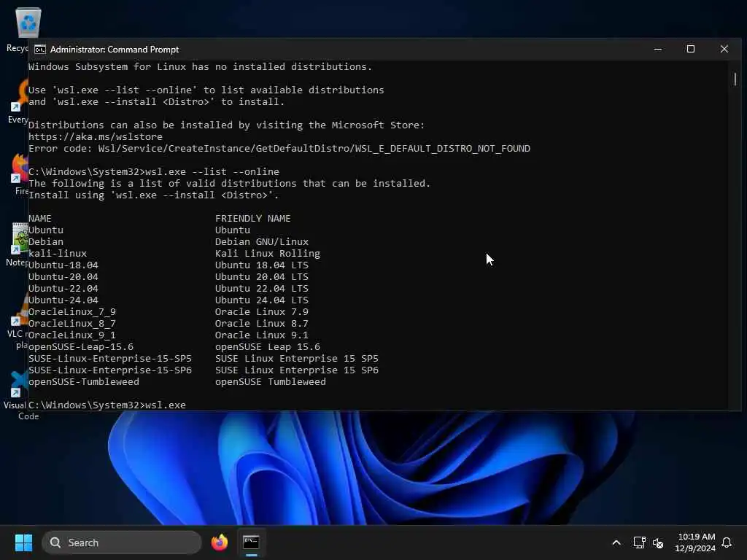
Task: Open the notifications bell icon
Action: [727, 542]
